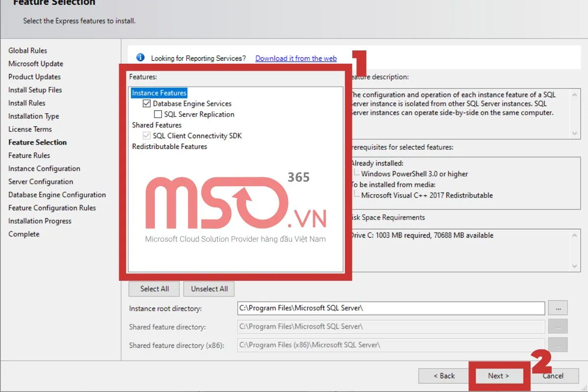This screenshot has width=588, height=392.
Task: Select the Instance Features tree node
Action: click(x=159, y=93)
